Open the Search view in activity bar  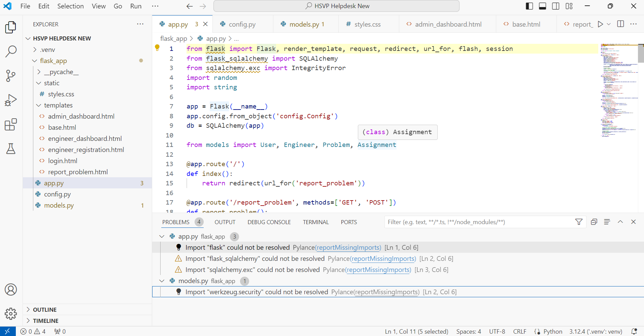point(11,52)
